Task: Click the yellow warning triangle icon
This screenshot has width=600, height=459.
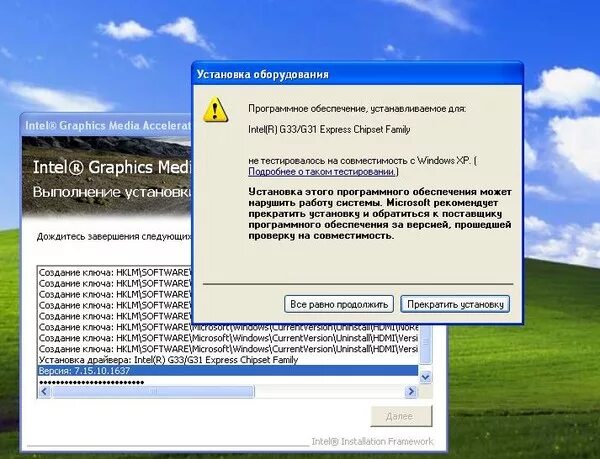Action: [x=215, y=110]
